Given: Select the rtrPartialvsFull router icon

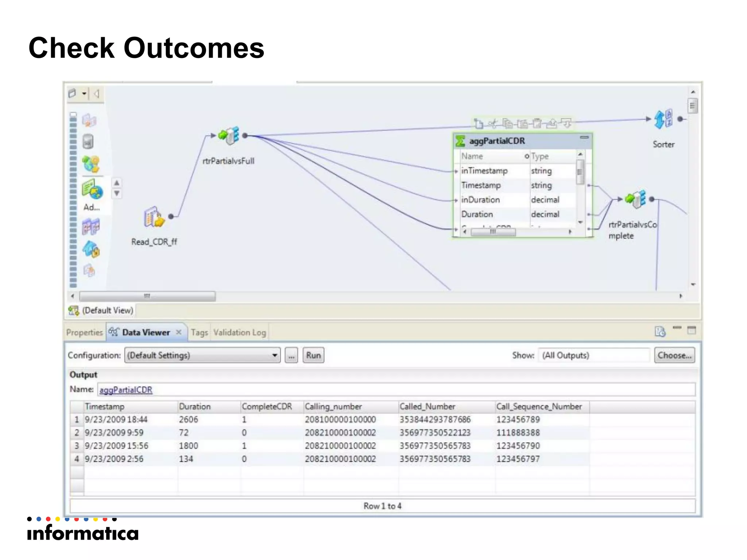Looking at the screenshot, I should pos(229,136).
